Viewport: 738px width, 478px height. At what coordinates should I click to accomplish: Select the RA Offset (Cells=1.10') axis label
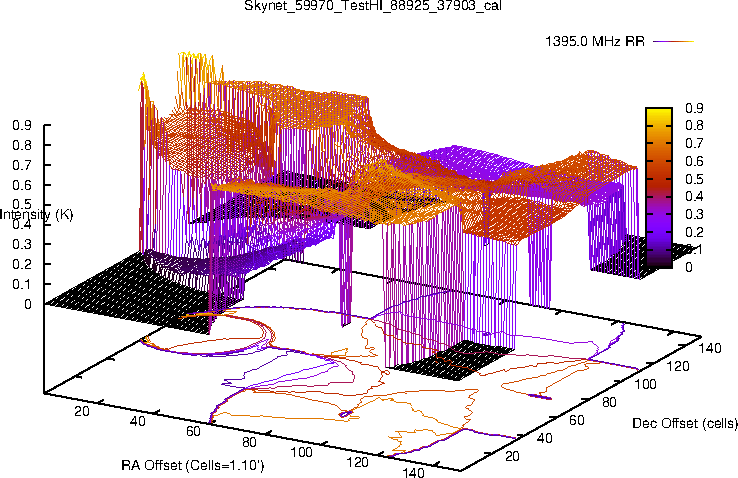coord(193,465)
